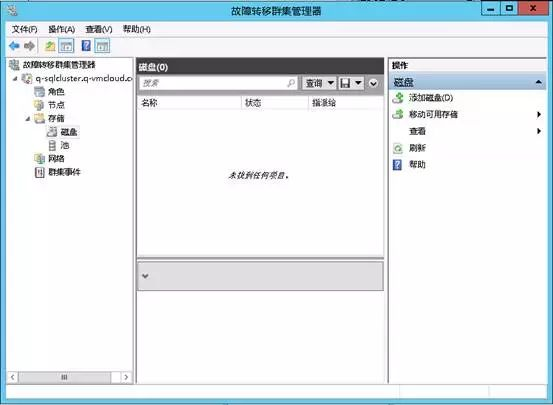
Task: Click the q-sqlcluster cluster node icon
Action: pyautogui.click(x=27, y=78)
